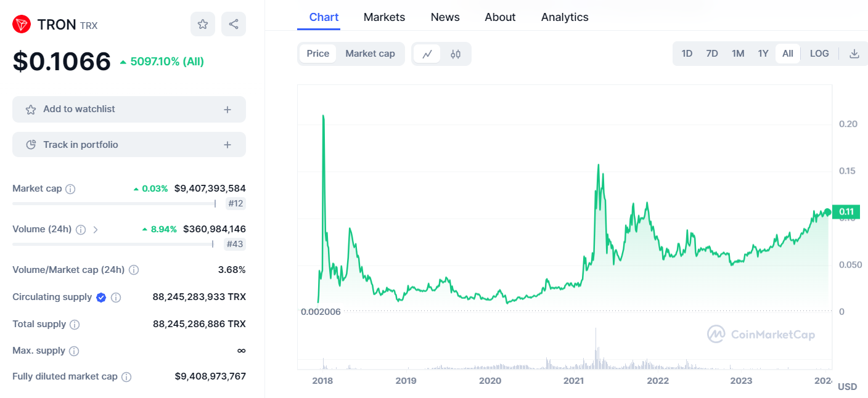Open the Markets tab
This screenshot has width=868, height=398.
[x=384, y=17]
